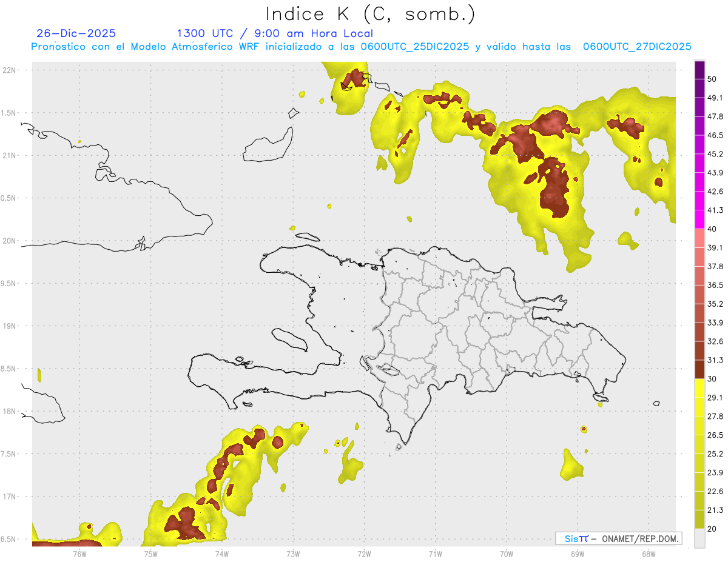This screenshot has height=562, width=728.
Task: Click the "37.8" color scale value
Action: click(x=715, y=266)
